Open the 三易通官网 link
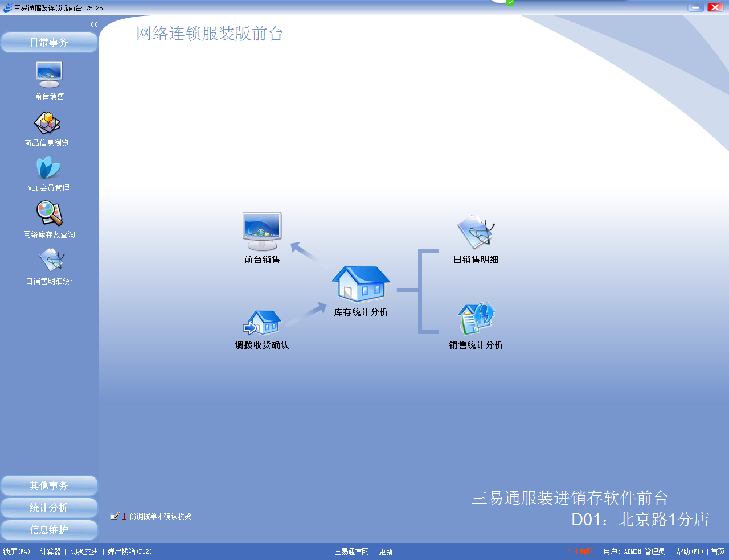Viewport: 729px width, 560px height. [351, 551]
